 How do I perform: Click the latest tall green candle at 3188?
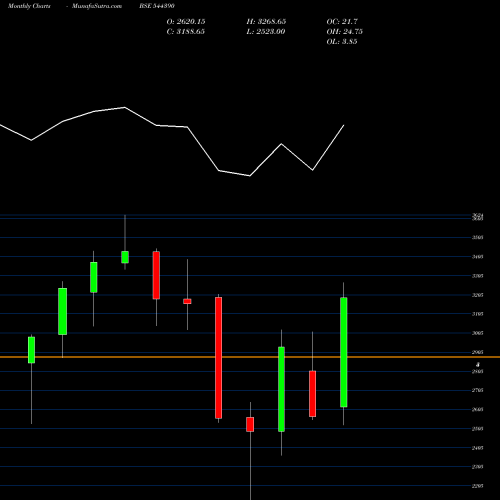[x=344, y=352]
